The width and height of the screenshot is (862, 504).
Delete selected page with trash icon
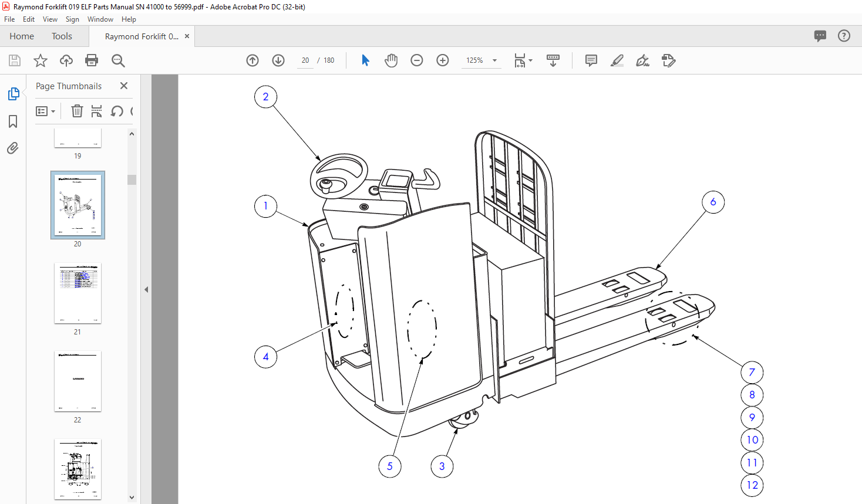click(x=77, y=111)
